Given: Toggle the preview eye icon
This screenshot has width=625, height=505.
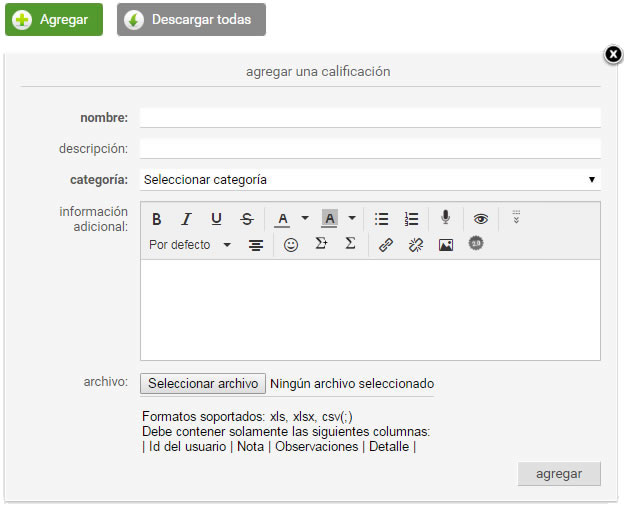Looking at the screenshot, I should (x=481, y=219).
